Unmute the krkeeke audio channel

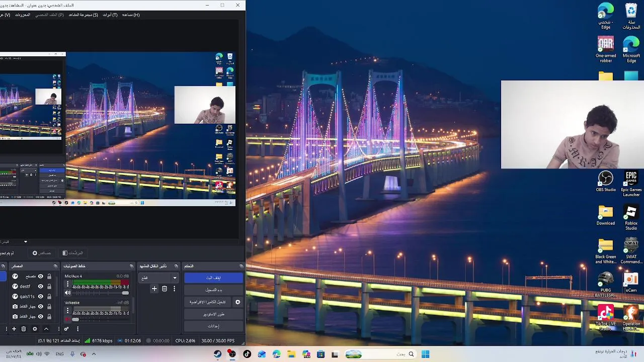pos(67,319)
